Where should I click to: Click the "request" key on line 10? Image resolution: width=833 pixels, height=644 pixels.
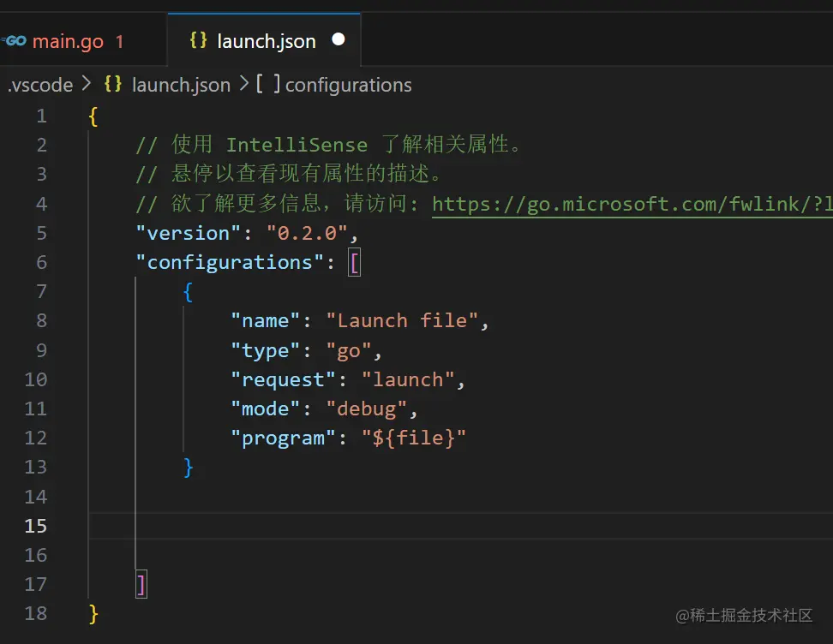pos(283,379)
